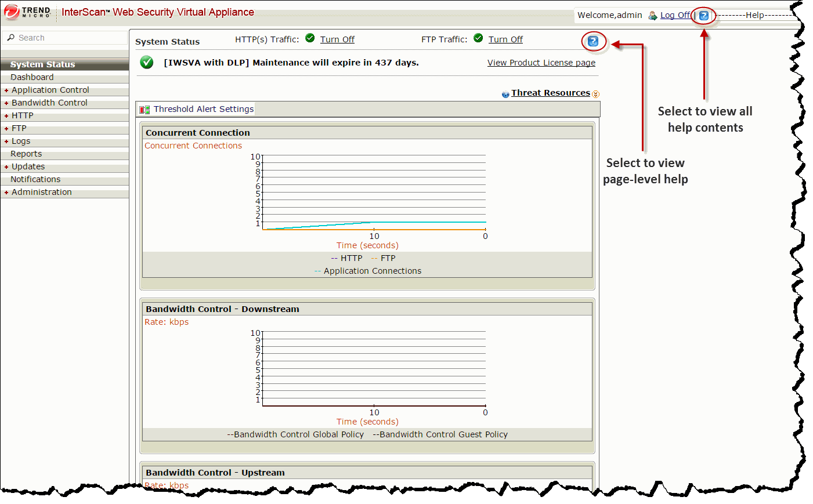Screen dimensions: 813x504
Task: Expand the Administration menu section
Action: (41, 192)
